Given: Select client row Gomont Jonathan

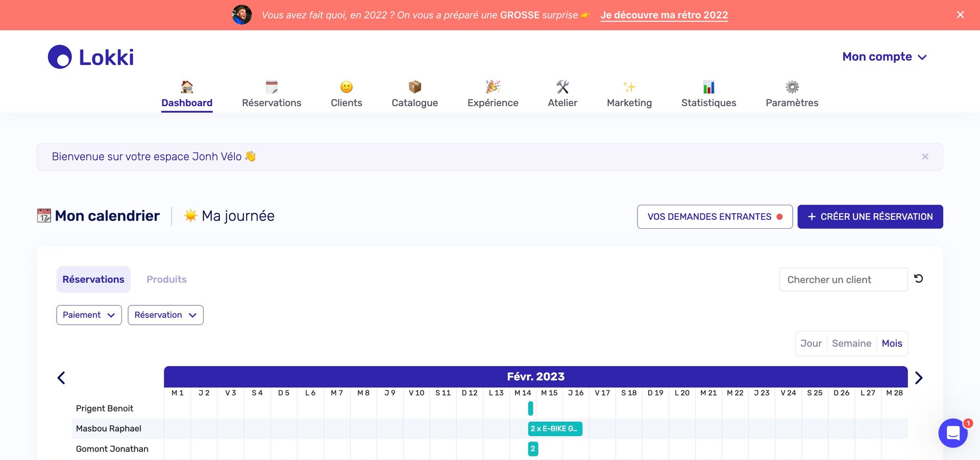Looking at the screenshot, I should pos(112,449).
